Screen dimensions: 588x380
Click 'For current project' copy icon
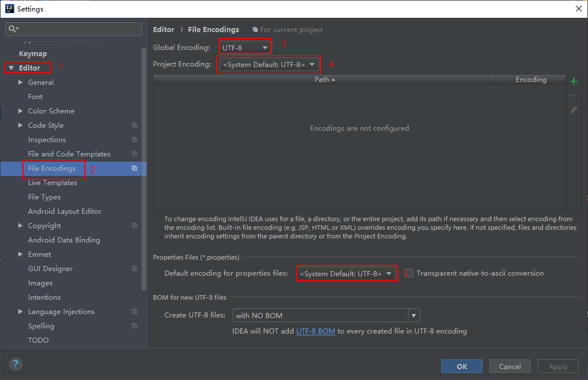click(255, 30)
